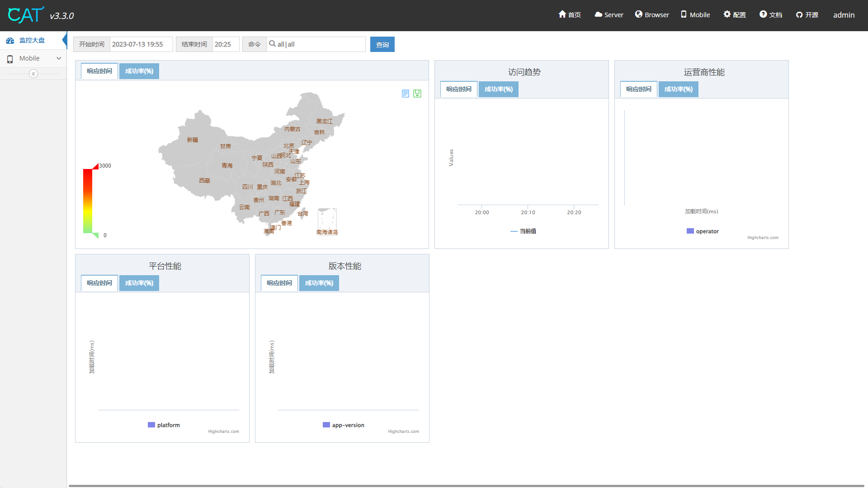
Task: Open the 开始时间 date picker field
Action: pyautogui.click(x=141, y=44)
